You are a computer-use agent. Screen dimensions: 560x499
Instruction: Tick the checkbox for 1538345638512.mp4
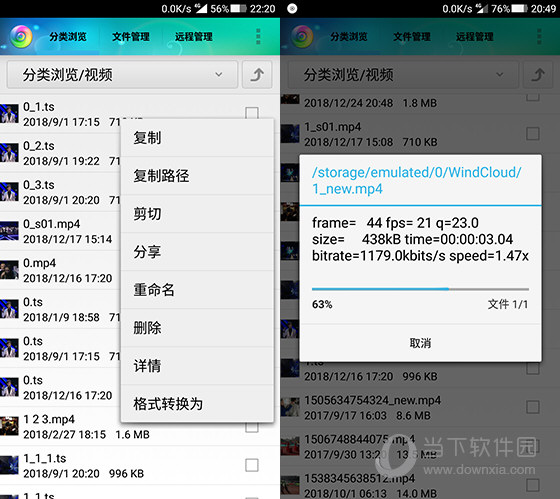click(533, 485)
